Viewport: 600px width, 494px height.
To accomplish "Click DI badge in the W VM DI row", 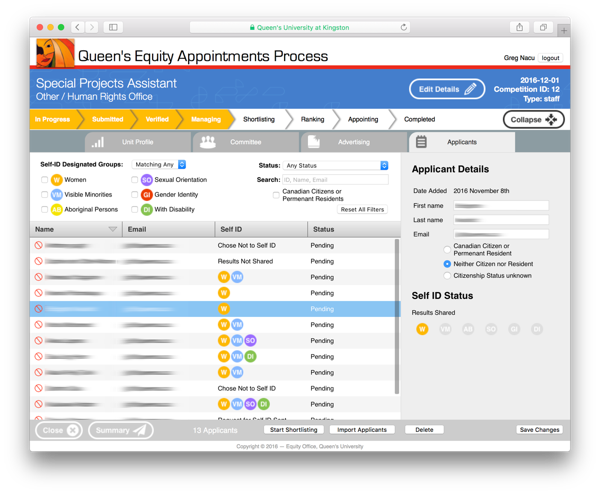I will coord(250,357).
